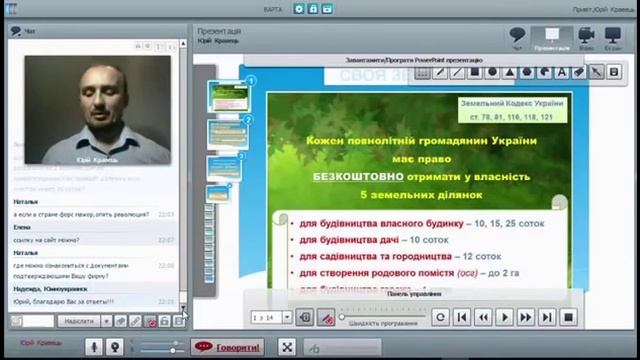Switch to the Презентація panel tab
Viewport: 640px width, 360px height.
(552, 39)
